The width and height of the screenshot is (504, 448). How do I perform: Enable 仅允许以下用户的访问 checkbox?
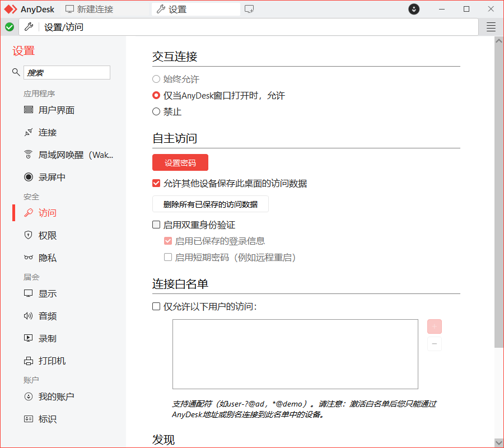point(156,306)
